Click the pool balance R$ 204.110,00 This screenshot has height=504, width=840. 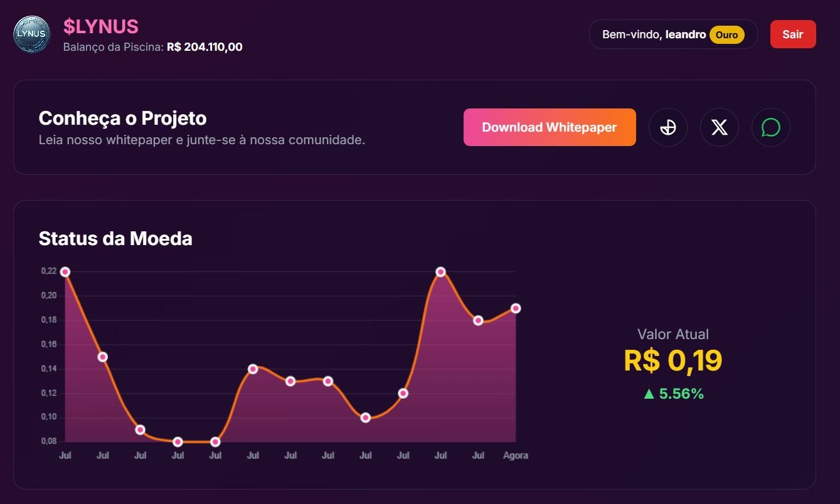[x=205, y=47]
